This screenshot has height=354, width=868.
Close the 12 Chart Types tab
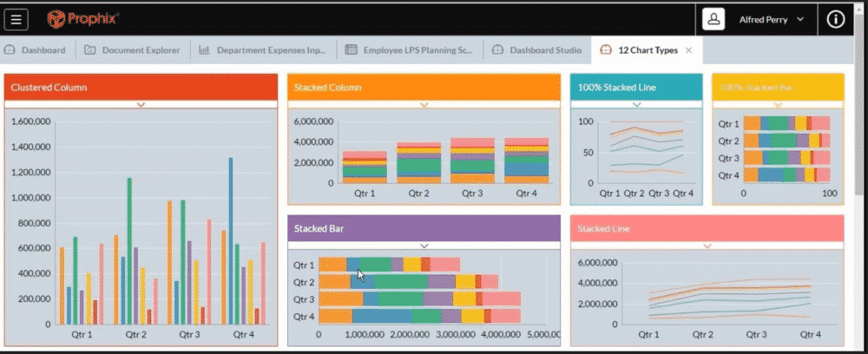point(689,50)
